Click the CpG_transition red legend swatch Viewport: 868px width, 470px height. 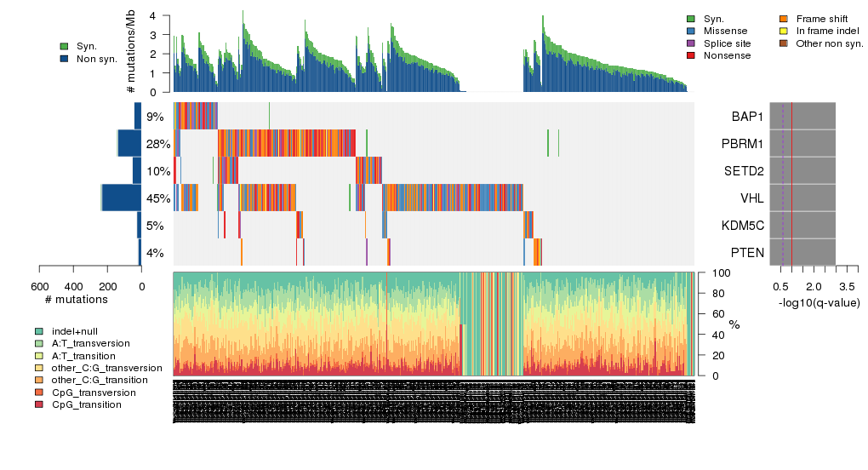click(39, 404)
